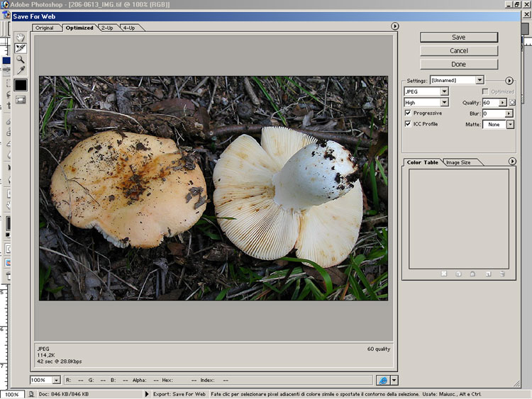
Task: Open the preview pane flyout menu arrow
Action: (395, 26)
